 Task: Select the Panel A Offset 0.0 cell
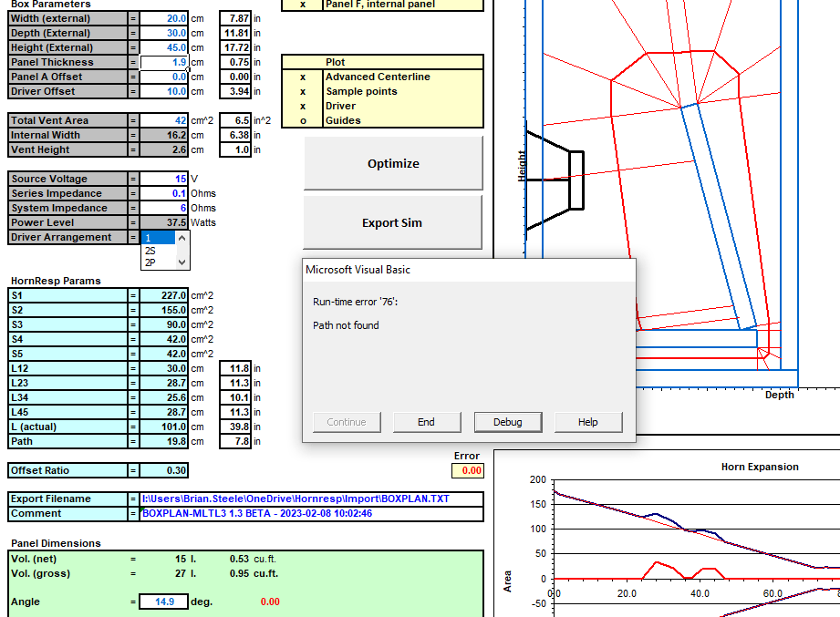[x=164, y=77]
